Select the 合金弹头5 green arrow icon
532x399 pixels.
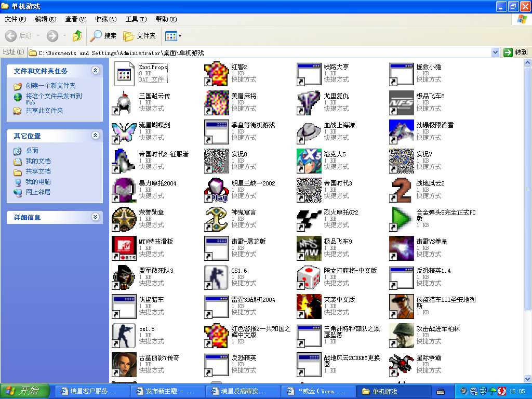402,219
